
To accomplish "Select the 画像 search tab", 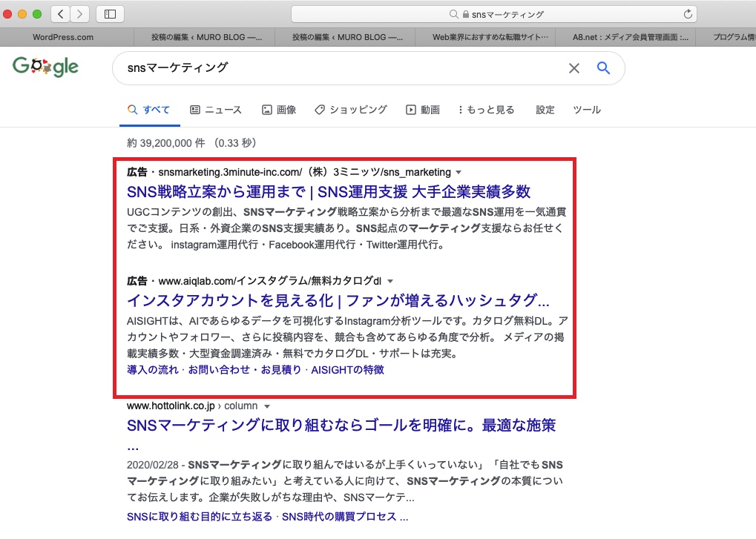I will click(x=279, y=110).
